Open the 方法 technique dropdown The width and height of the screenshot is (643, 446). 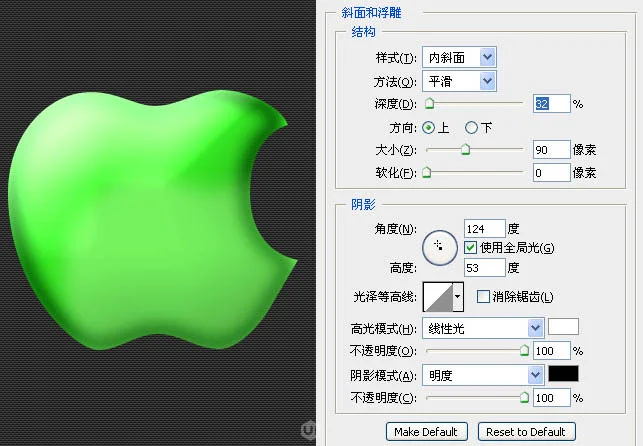tap(459, 81)
